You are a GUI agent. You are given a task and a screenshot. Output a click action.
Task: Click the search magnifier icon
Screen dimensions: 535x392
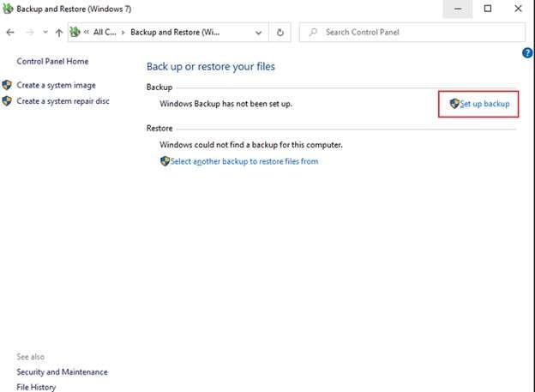tap(313, 32)
